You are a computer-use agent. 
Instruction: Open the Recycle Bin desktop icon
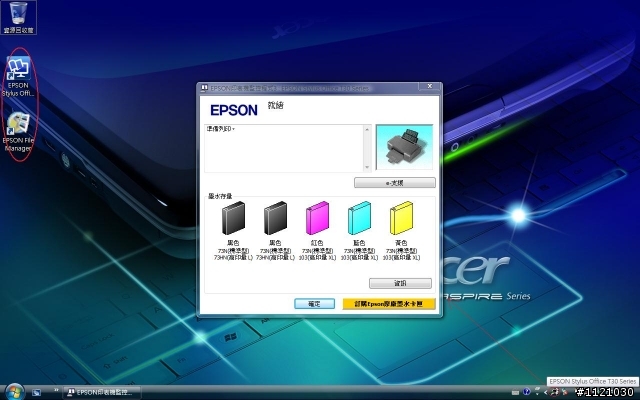18,17
